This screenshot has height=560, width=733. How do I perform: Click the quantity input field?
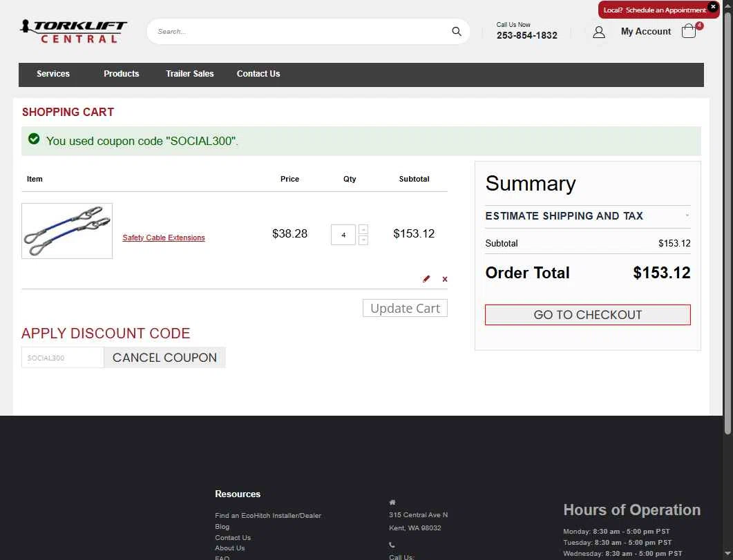[x=343, y=235]
